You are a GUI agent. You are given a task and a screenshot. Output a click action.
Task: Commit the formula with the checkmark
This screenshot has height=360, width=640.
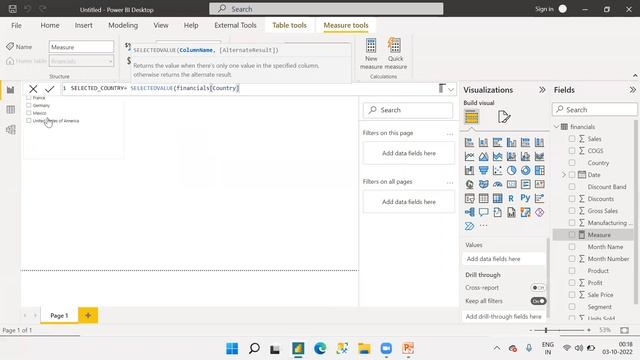(50, 89)
